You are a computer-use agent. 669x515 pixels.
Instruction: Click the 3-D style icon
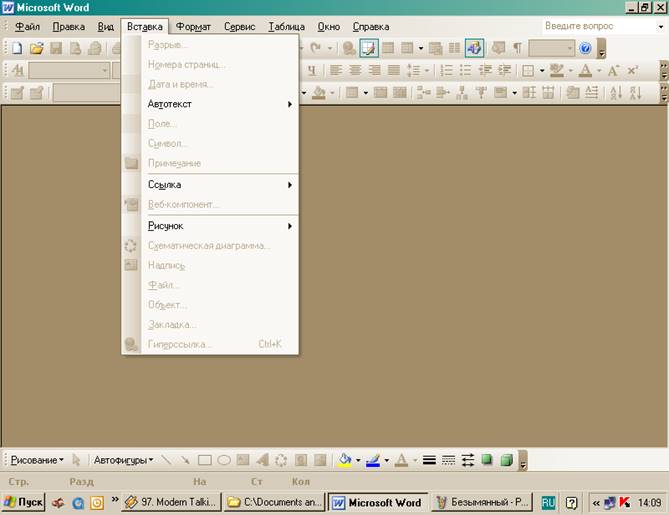point(506,461)
